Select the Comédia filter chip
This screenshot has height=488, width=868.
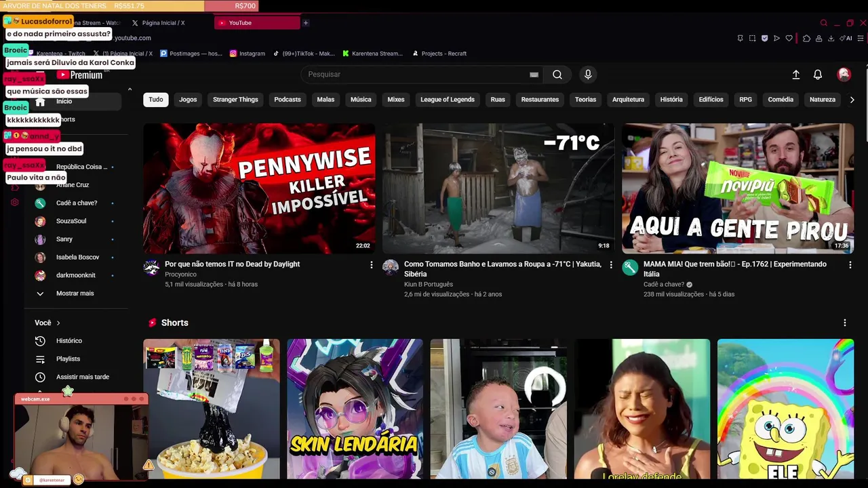click(x=781, y=100)
